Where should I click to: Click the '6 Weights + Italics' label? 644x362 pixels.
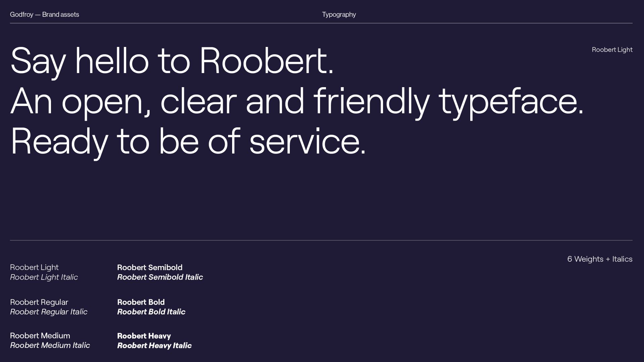tap(599, 259)
